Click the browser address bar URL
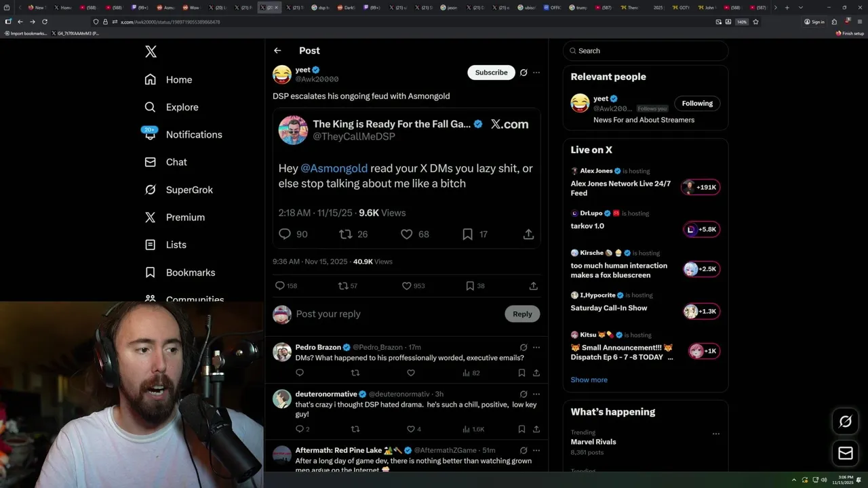The height and width of the screenshot is (488, 868). click(170, 22)
